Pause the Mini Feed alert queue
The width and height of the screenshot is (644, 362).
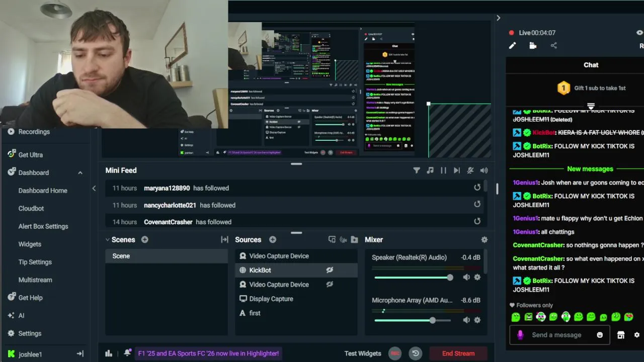(443, 170)
